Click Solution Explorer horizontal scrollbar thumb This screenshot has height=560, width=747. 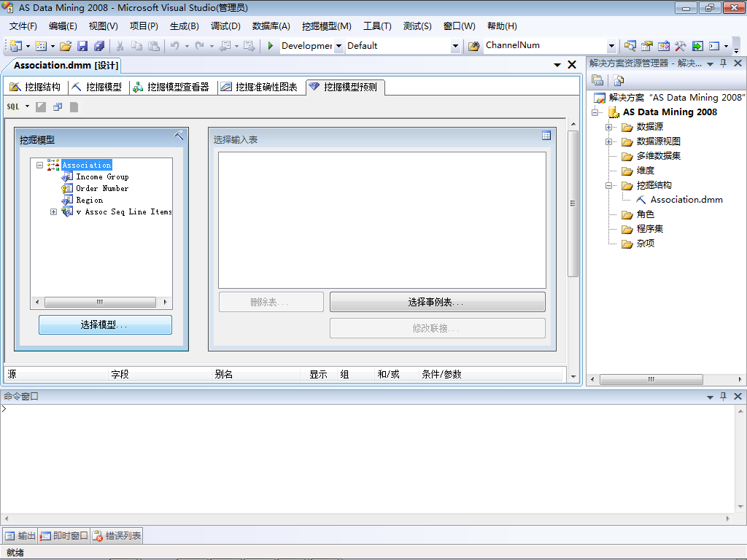point(651,379)
